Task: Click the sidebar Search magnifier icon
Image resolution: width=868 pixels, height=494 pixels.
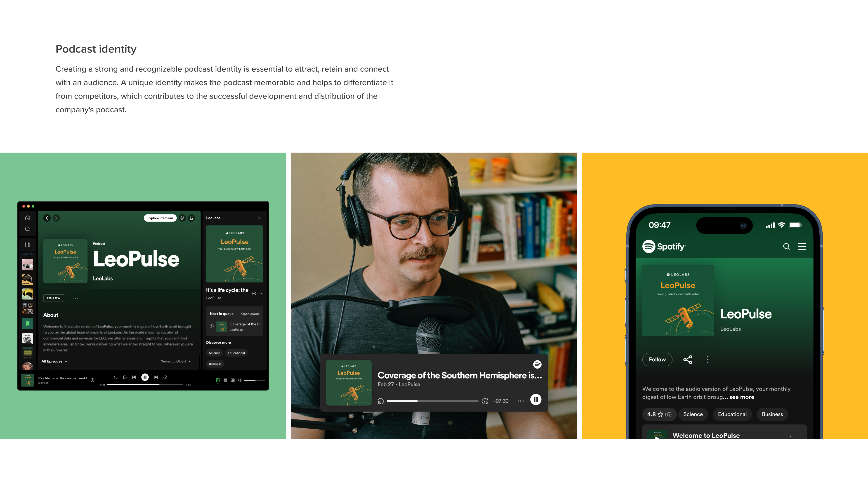Action: point(28,229)
